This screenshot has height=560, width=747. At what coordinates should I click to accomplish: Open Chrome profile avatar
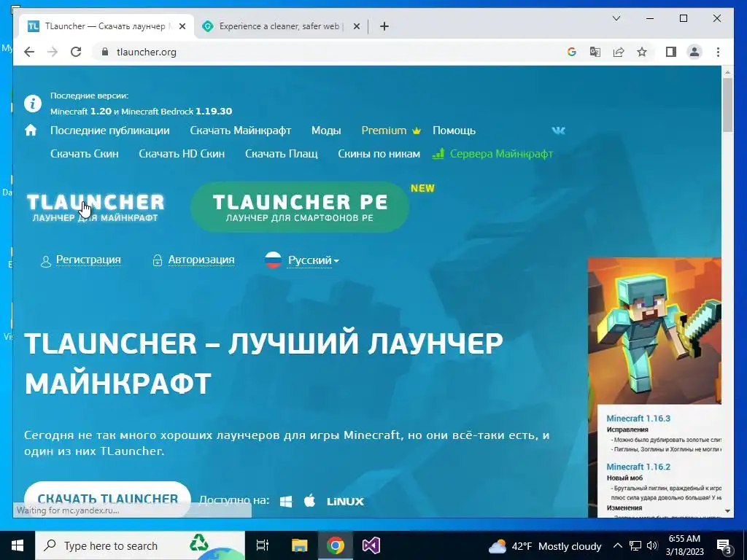(x=694, y=52)
